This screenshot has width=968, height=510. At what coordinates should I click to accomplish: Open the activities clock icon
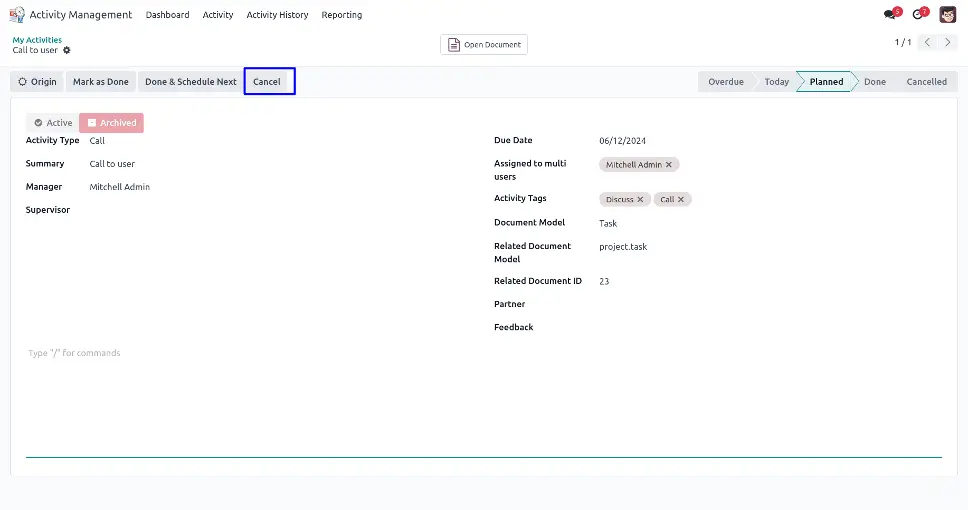pos(918,15)
